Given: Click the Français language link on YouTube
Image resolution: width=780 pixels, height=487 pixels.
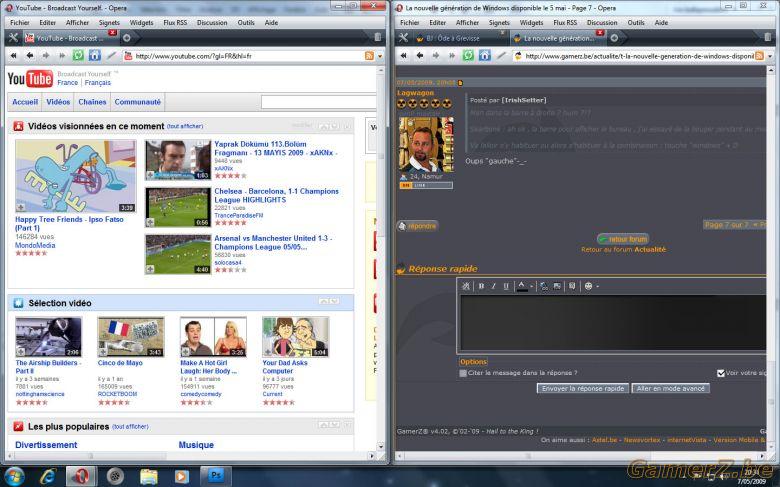Looking at the screenshot, I should [98, 83].
